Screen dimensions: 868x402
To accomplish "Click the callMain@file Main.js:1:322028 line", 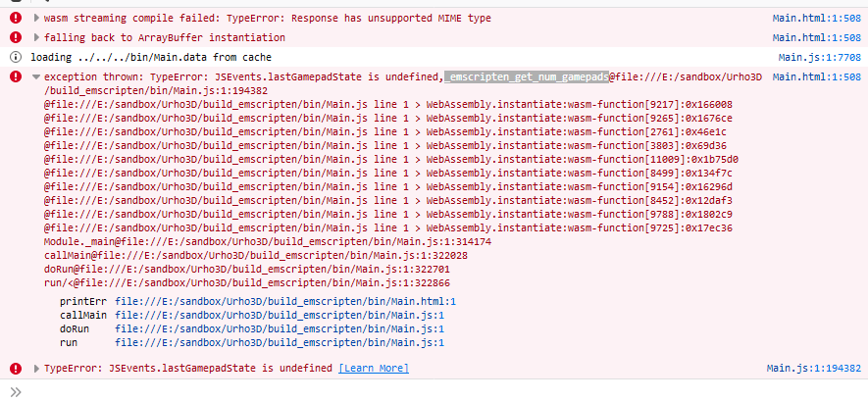I will click(x=256, y=256).
